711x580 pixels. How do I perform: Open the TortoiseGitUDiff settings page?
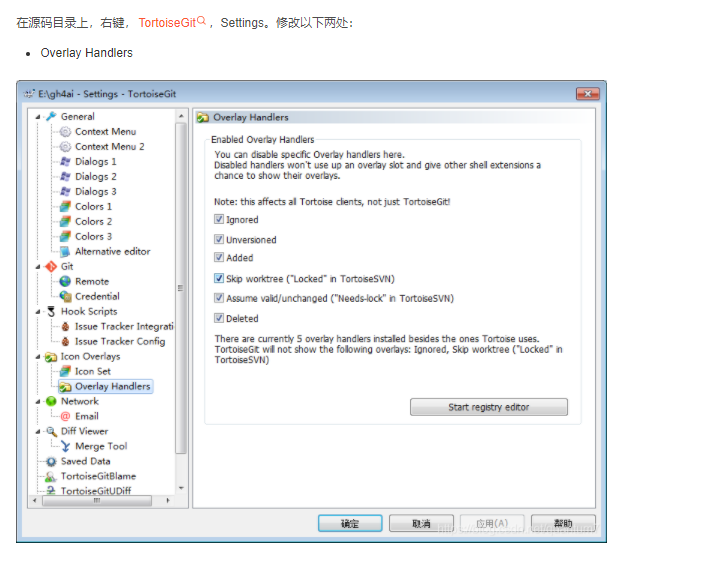pyautogui.click(x=96, y=491)
